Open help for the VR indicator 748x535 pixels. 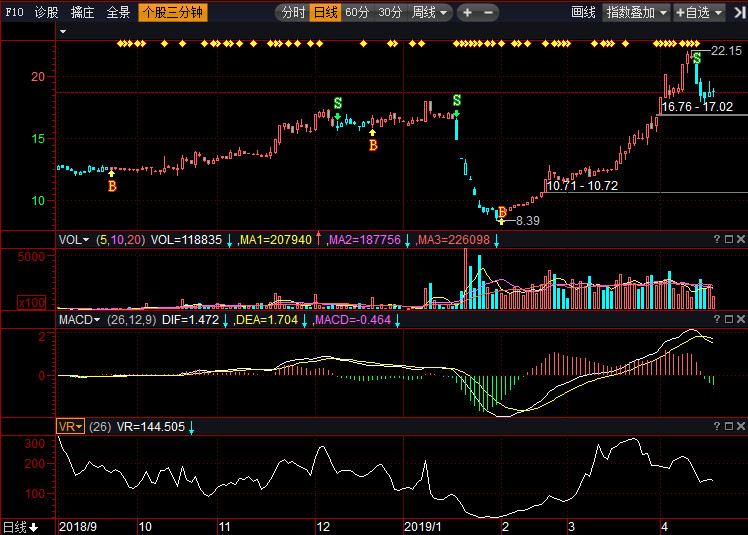click(716, 427)
